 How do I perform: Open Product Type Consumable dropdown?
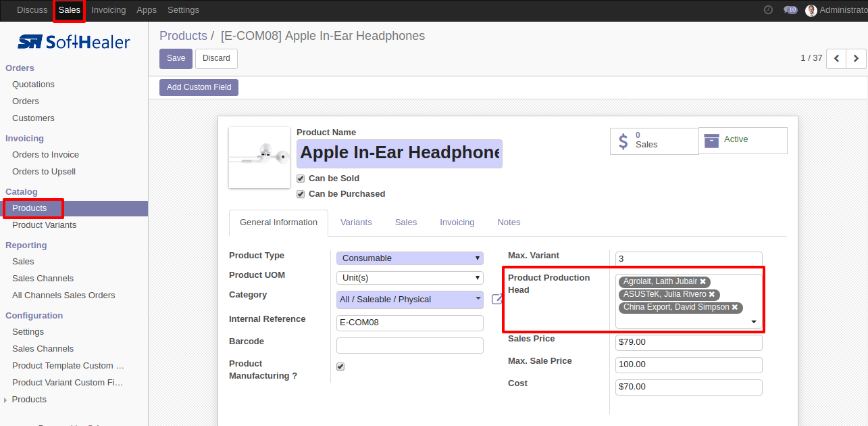pyautogui.click(x=410, y=258)
